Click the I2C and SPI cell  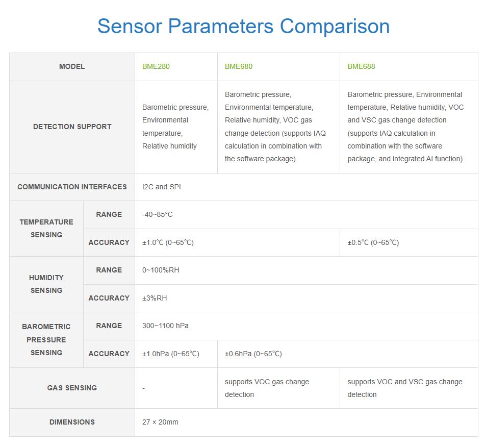click(162, 187)
